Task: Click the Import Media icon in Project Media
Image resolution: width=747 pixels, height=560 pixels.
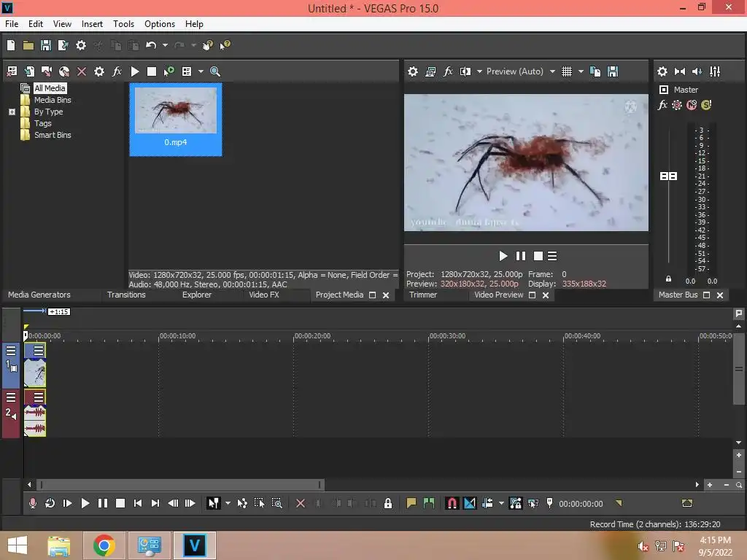Action: click(x=29, y=71)
